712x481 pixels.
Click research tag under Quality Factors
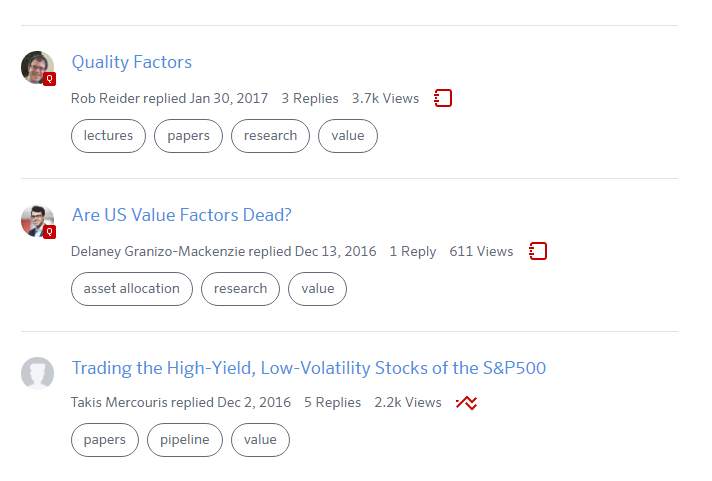click(270, 136)
